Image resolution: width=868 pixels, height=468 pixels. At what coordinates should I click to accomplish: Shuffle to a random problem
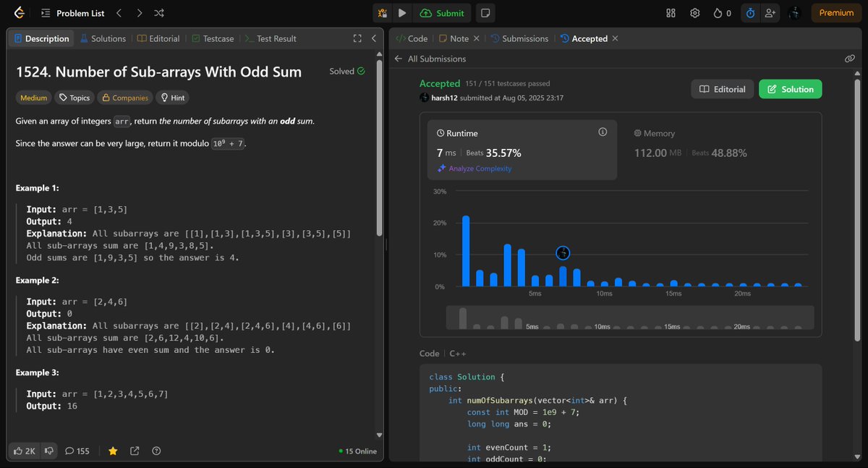click(x=158, y=12)
